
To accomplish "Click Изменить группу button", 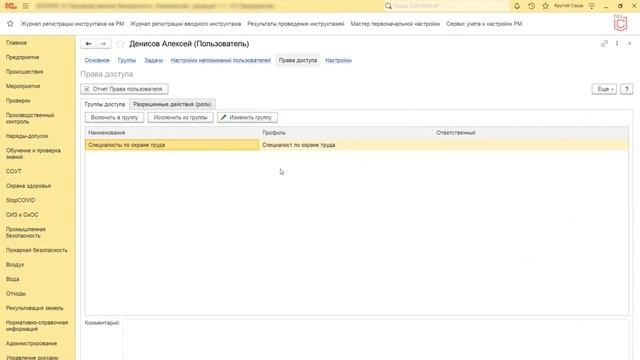I will tap(247, 118).
